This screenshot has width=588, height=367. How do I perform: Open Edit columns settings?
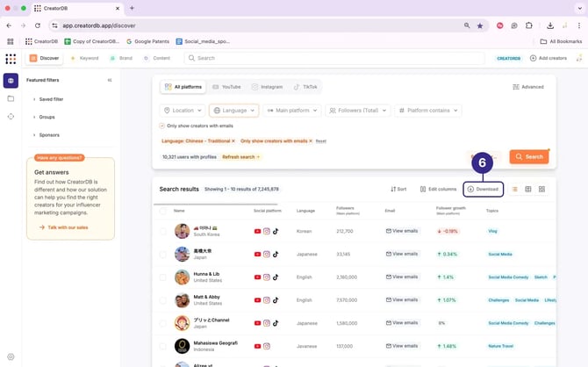(437, 189)
